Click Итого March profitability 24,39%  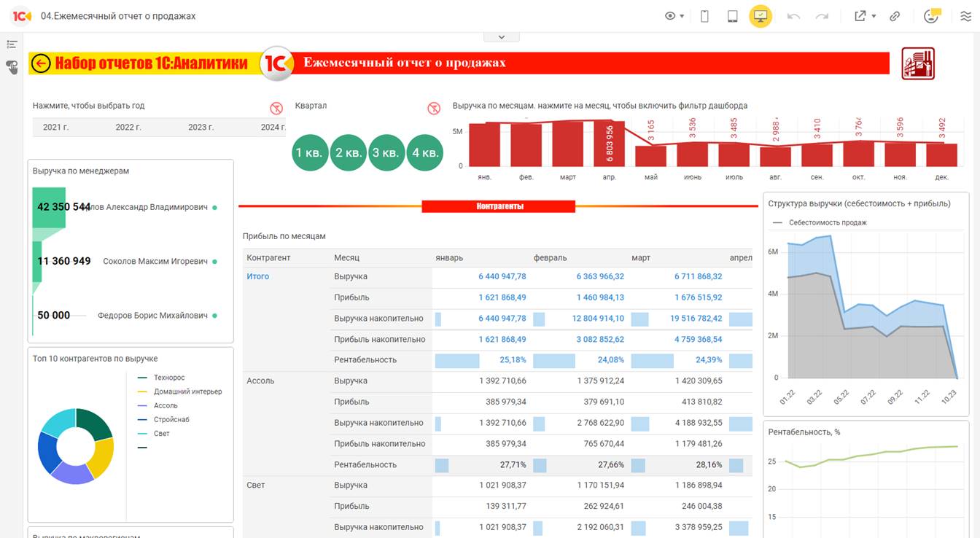pyautogui.click(x=709, y=359)
